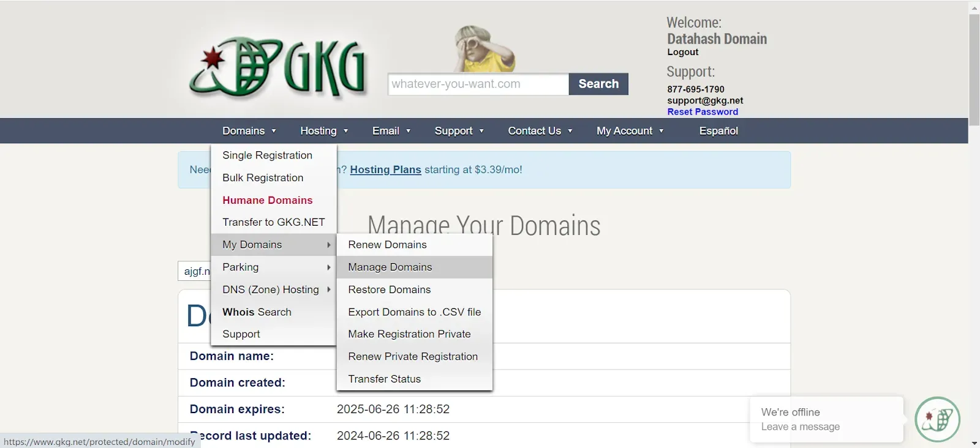Click the Datahash Domain account name
Screen dimensions: 980x448
[x=717, y=39]
